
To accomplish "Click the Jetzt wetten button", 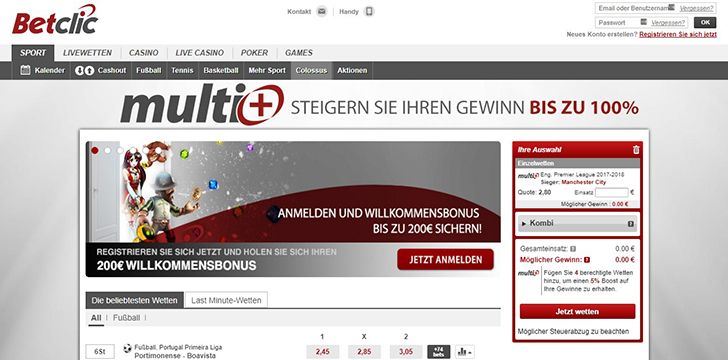I will [577, 311].
